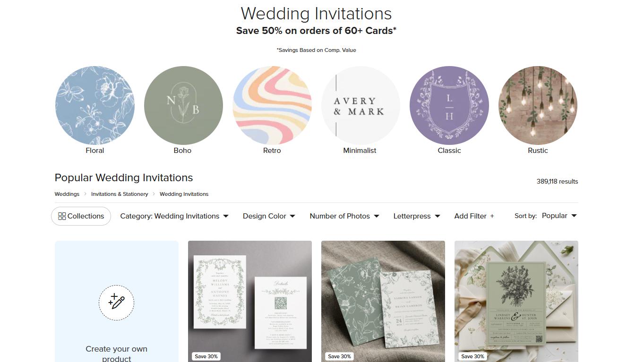Open the sage green floral pattern invitation
644x362 pixels.
tap(383, 302)
